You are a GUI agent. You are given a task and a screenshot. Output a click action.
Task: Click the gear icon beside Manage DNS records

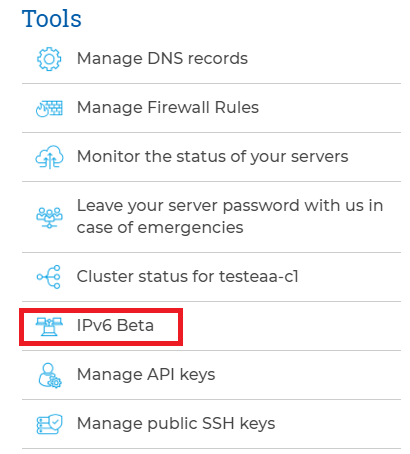(49, 59)
